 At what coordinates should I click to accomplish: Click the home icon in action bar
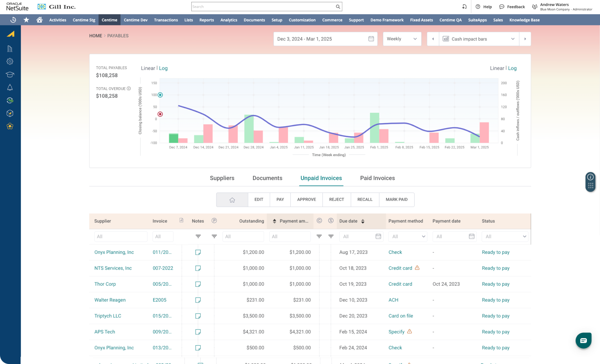[x=232, y=200]
